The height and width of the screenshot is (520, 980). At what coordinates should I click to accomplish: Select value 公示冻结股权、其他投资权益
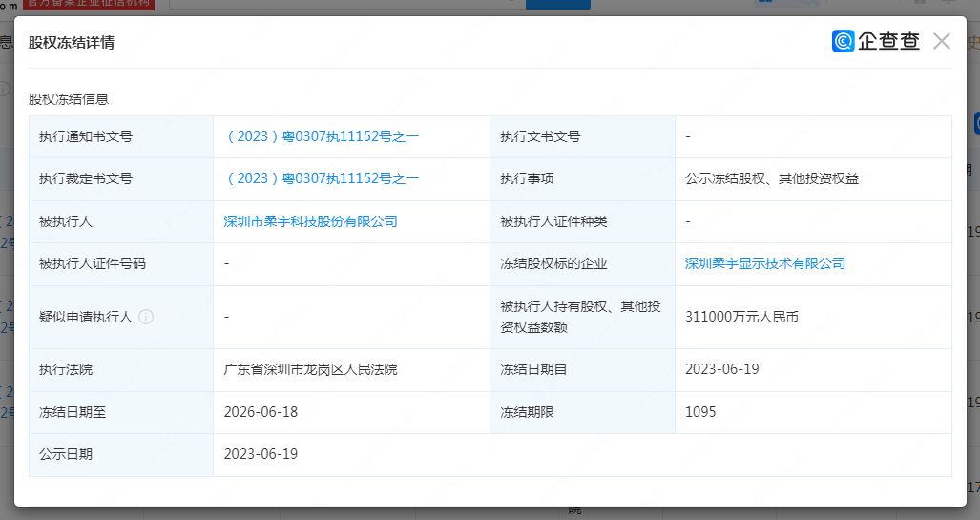(772, 178)
